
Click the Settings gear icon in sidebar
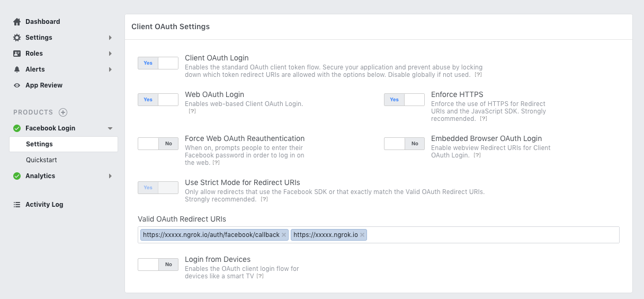click(x=17, y=38)
